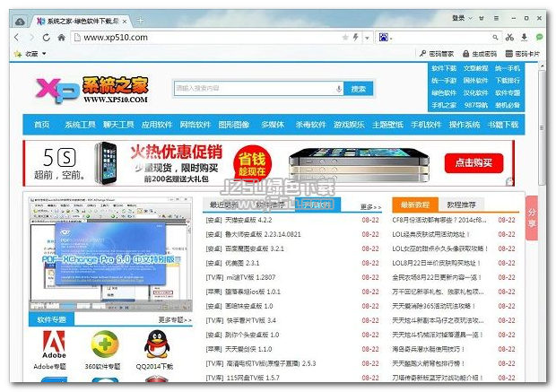Open 下载排行 link in top-right panel
The height and width of the screenshot is (392, 556).
point(508,81)
